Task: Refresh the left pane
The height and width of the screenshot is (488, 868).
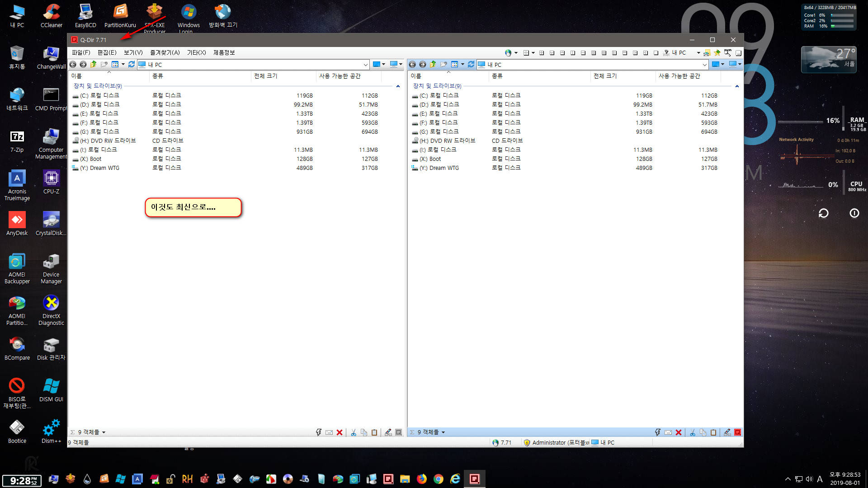Action: tap(132, 65)
